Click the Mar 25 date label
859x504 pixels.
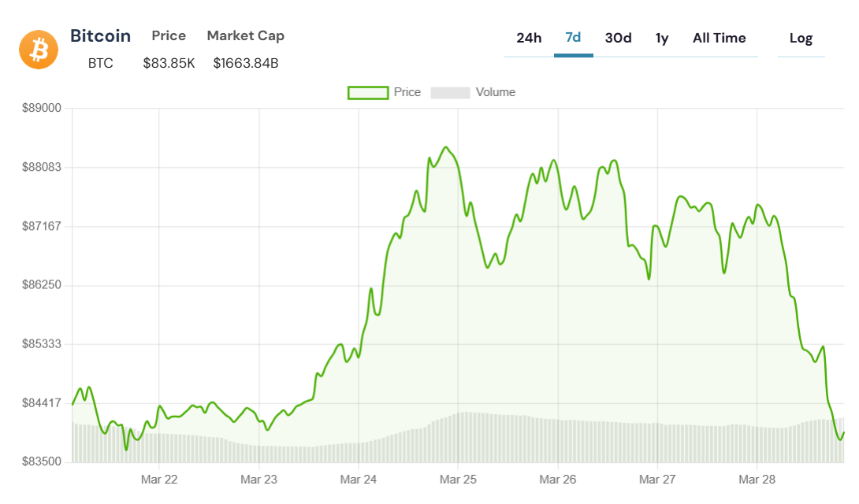pos(458,480)
